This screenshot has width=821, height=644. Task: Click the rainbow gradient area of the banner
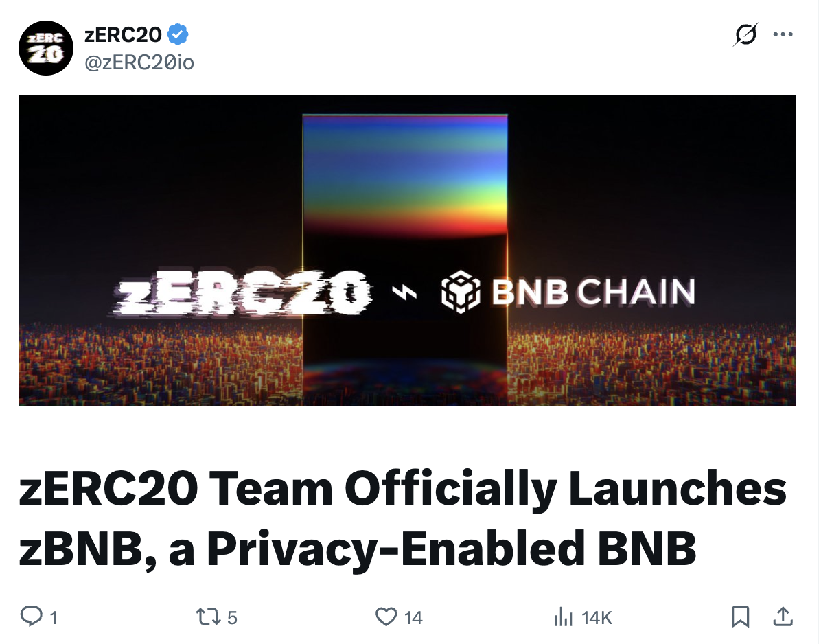(x=405, y=172)
